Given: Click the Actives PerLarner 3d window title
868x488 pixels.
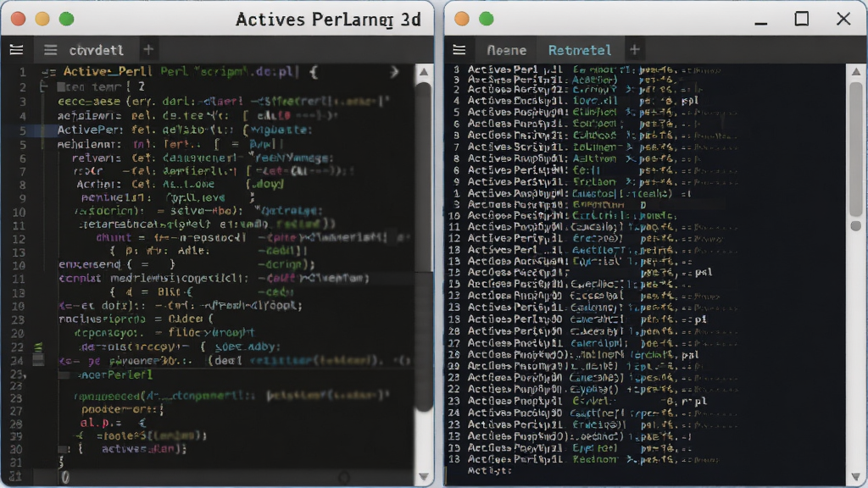Looking at the screenshot, I should pos(328,19).
